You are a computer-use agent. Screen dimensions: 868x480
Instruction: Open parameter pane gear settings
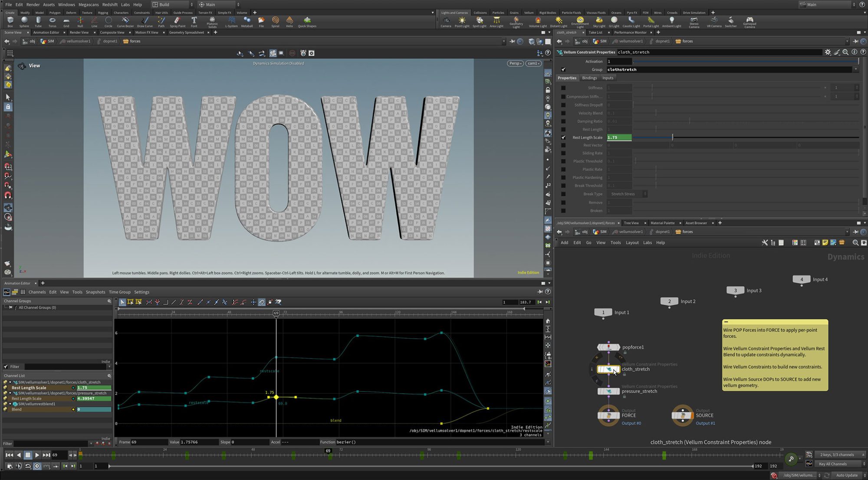pyautogui.click(x=828, y=52)
